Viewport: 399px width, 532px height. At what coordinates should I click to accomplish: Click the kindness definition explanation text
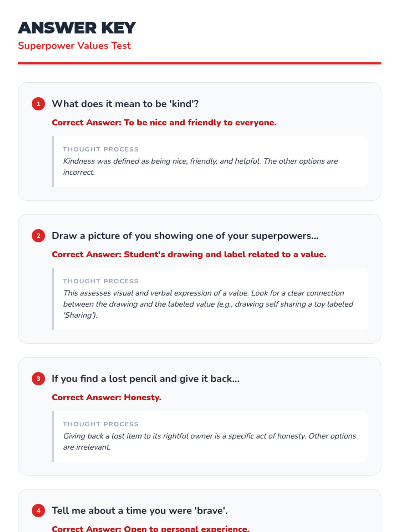pyautogui.click(x=200, y=167)
